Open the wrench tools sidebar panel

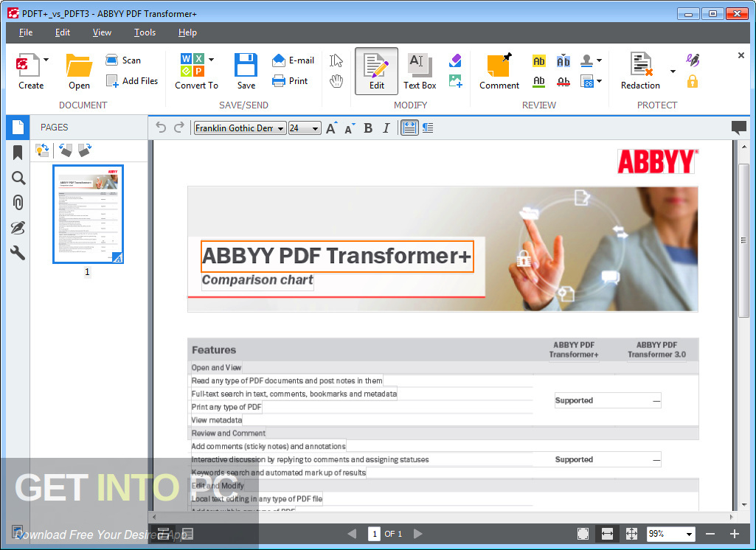coord(18,253)
